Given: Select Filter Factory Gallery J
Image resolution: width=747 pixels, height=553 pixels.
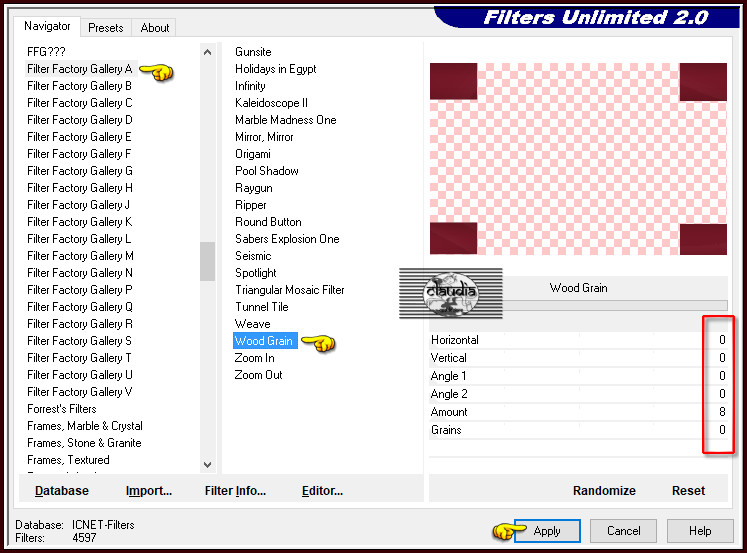Looking at the screenshot, I should coord(78,205).
